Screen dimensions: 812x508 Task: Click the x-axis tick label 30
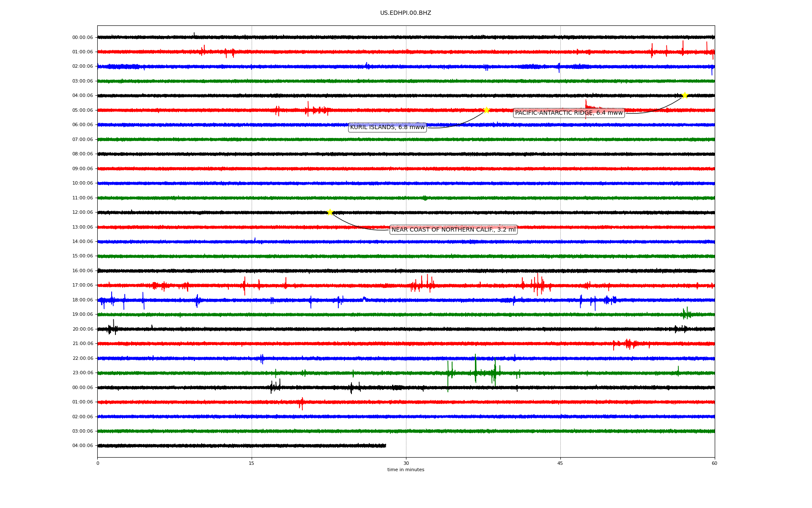click(406, 463)
